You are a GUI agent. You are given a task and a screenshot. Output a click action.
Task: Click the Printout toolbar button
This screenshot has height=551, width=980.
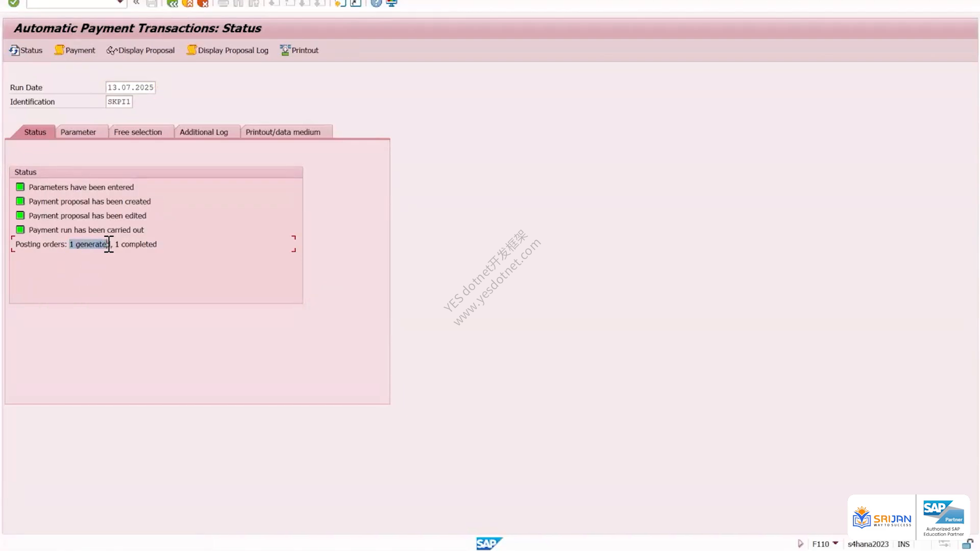tap(299, 50)
